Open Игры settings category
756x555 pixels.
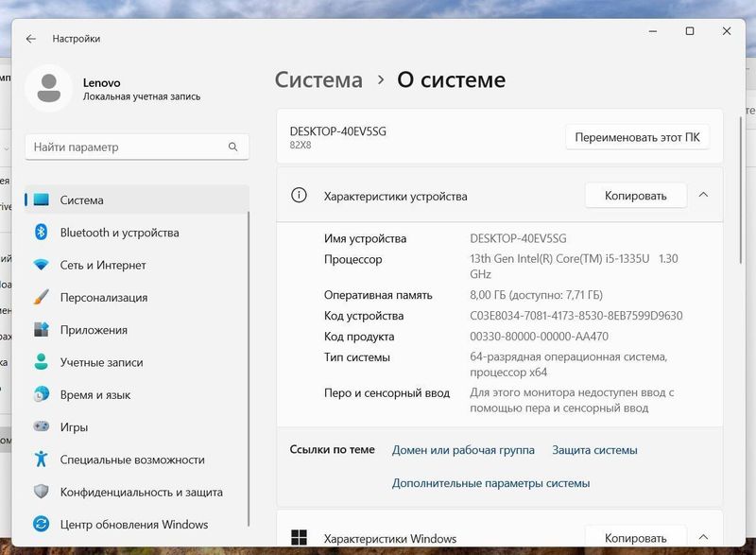pos(137,426)
